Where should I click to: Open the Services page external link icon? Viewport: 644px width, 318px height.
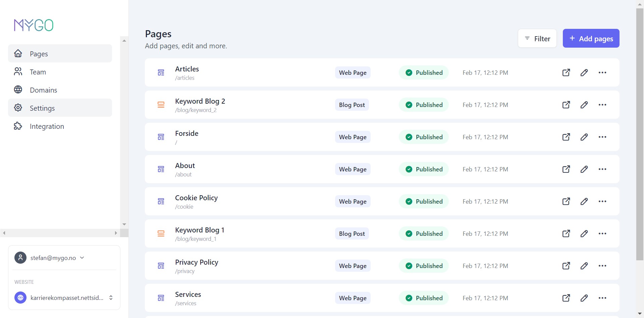coord(566,298)
